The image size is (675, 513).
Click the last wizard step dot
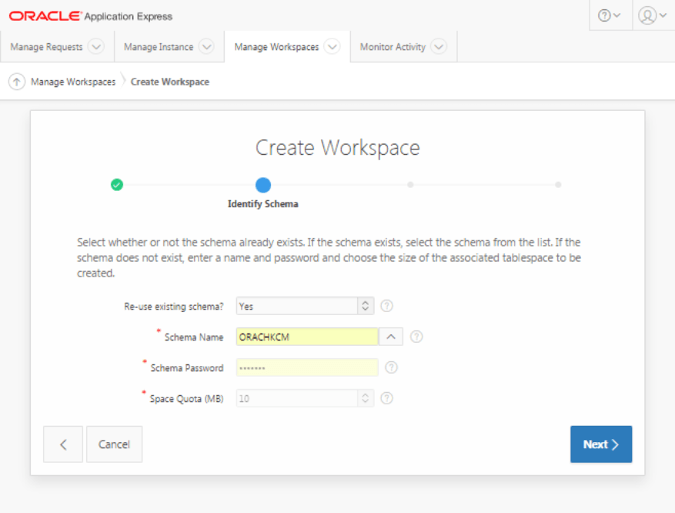coord(558,185)
